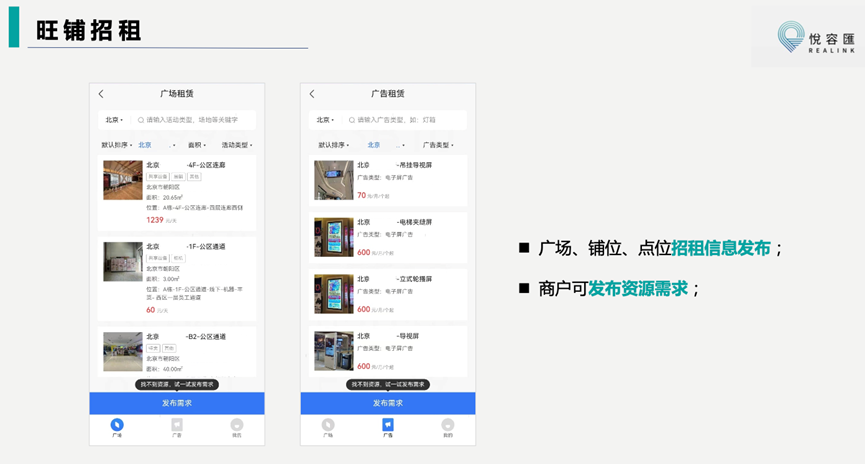865x464 pixels.
Task: Open thumbnail of B2-公区通道 listing
Action: [x=122, y=351]
